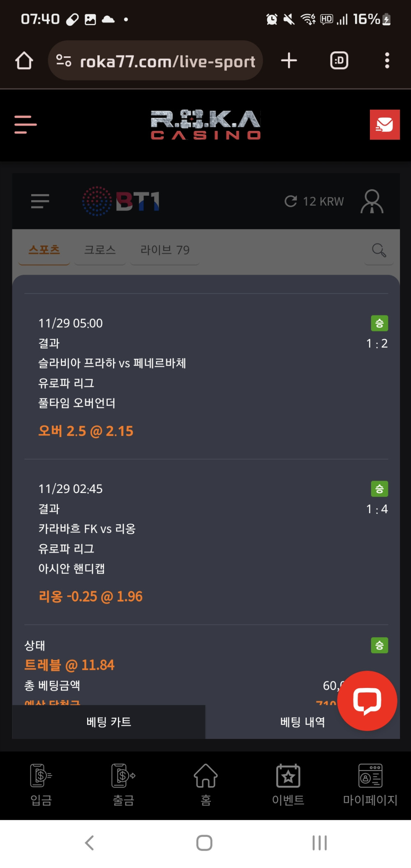Open the BT1 sportsbook hamburger menu

(40, 201)
